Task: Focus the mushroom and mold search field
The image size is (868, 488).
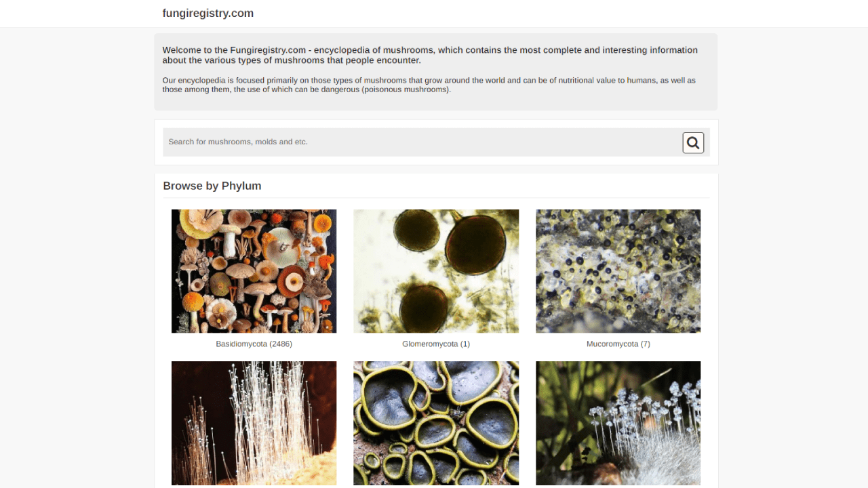Action: (x=422, y=142)
